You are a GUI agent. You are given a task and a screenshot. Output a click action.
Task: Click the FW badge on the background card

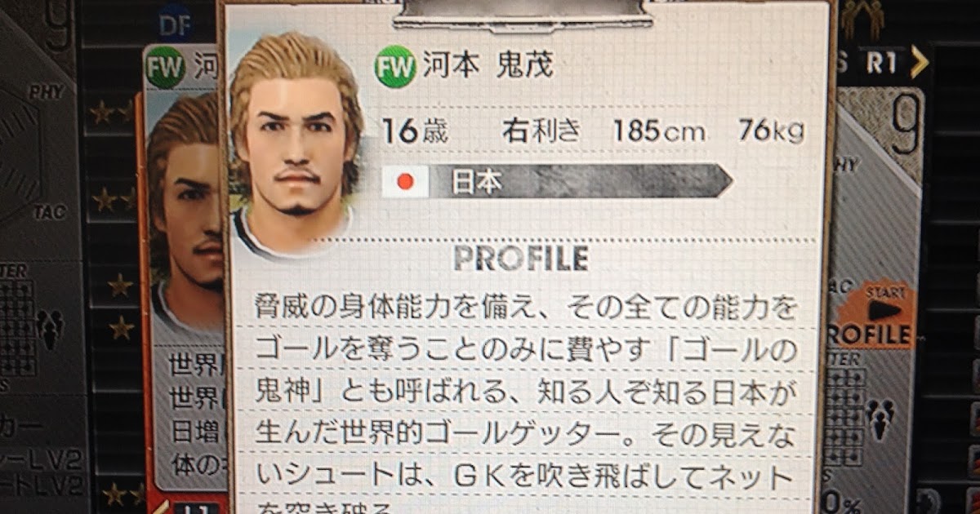[x=164, y=70]
